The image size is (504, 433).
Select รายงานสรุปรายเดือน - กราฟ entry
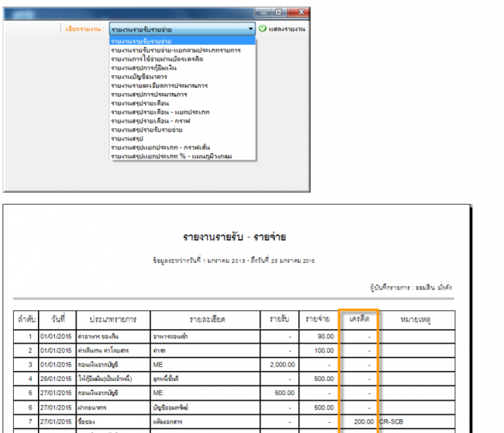182,121
